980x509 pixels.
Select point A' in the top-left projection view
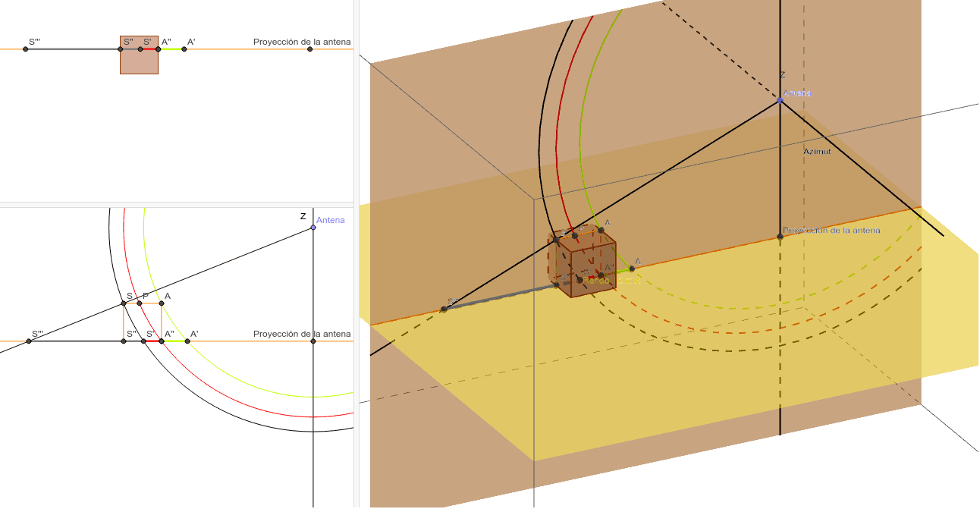(184, 49)
